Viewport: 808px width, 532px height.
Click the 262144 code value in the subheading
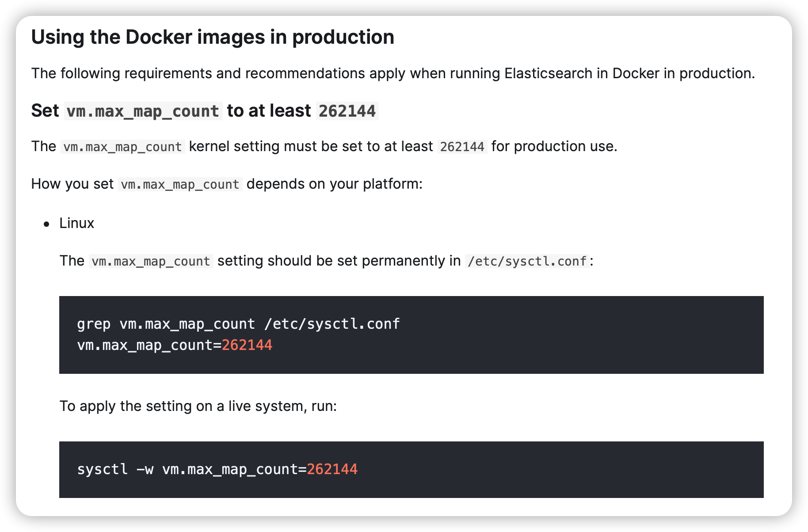point(347,111)
